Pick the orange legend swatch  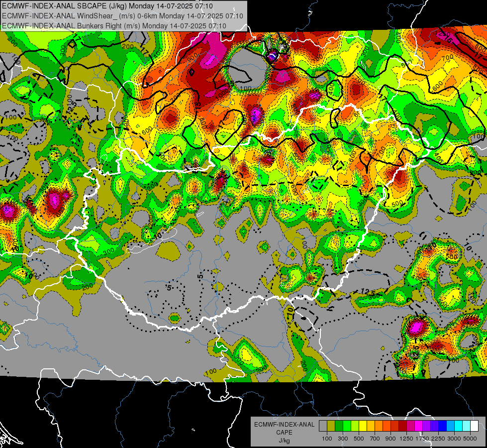click(379, 426)
